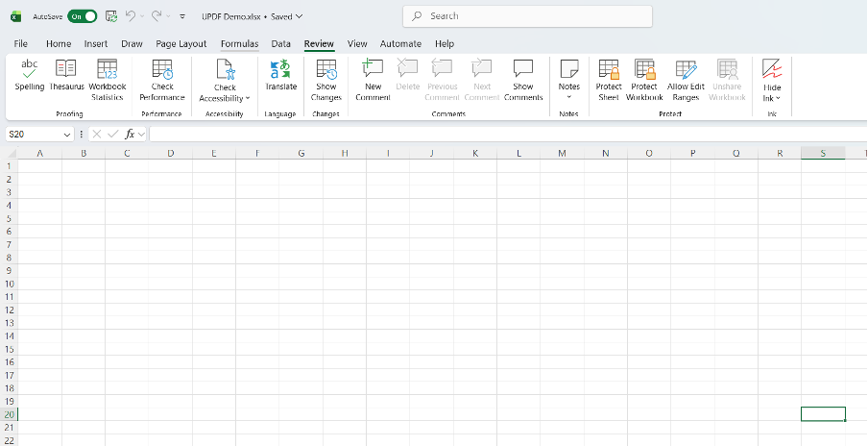
Task: Open Allow Edit Ranges
Action: (686, 76)
